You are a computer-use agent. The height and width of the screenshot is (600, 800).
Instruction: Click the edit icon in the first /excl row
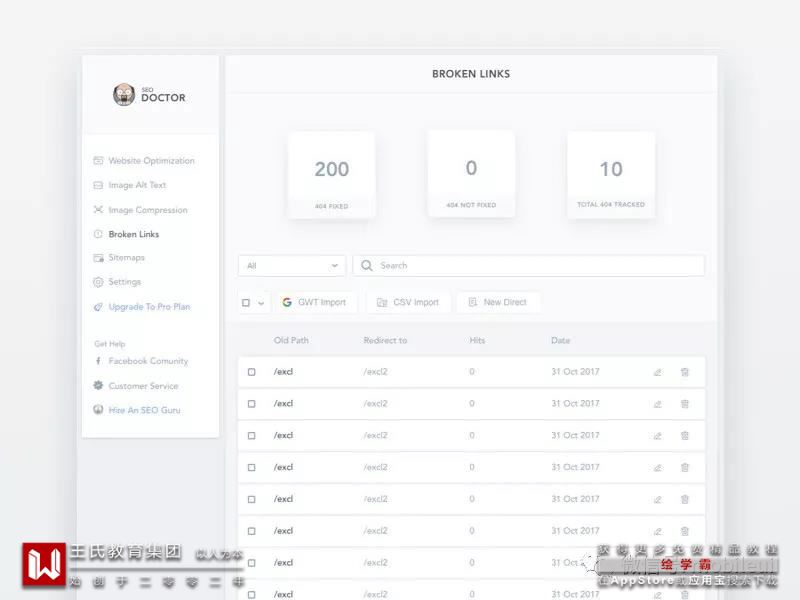click(658, 372)
